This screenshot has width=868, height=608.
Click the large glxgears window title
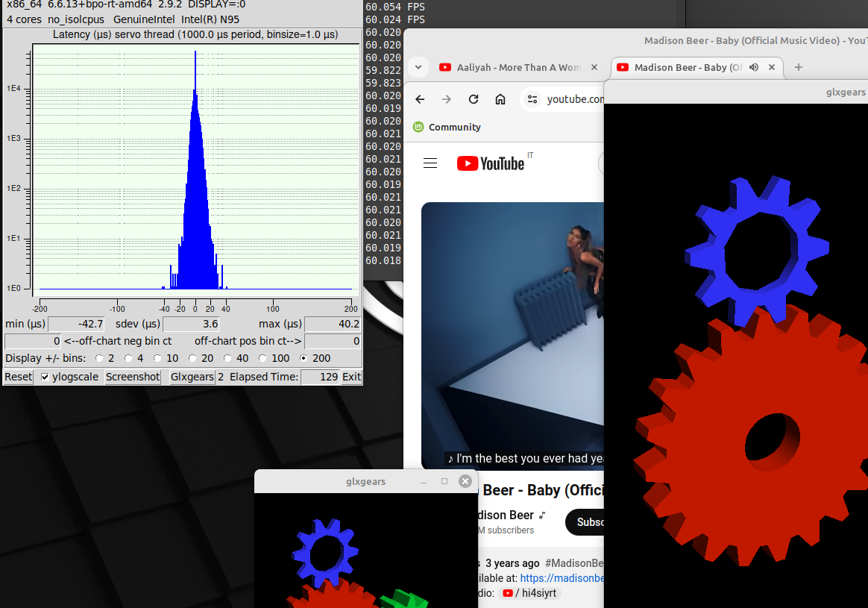coord(846,92)
